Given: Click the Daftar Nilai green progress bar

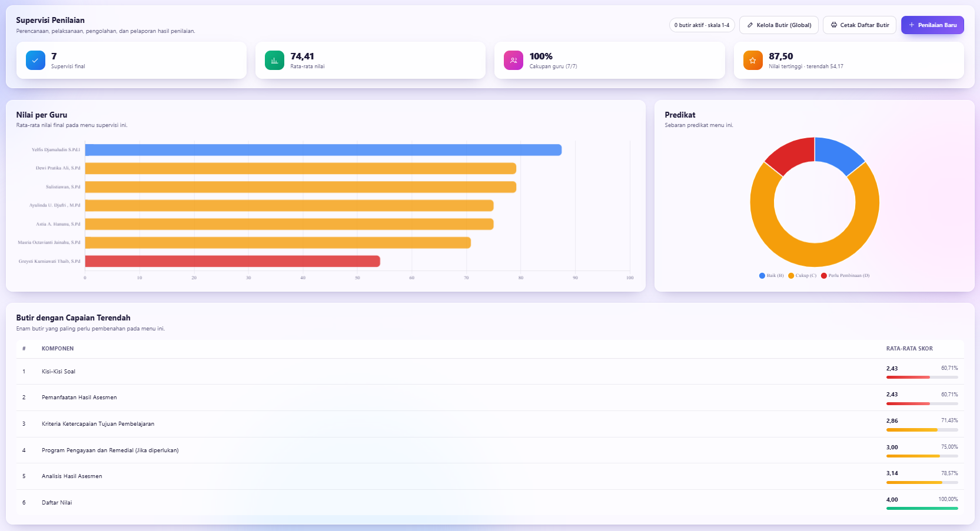Looking at the screenshot, I should 922,508.
